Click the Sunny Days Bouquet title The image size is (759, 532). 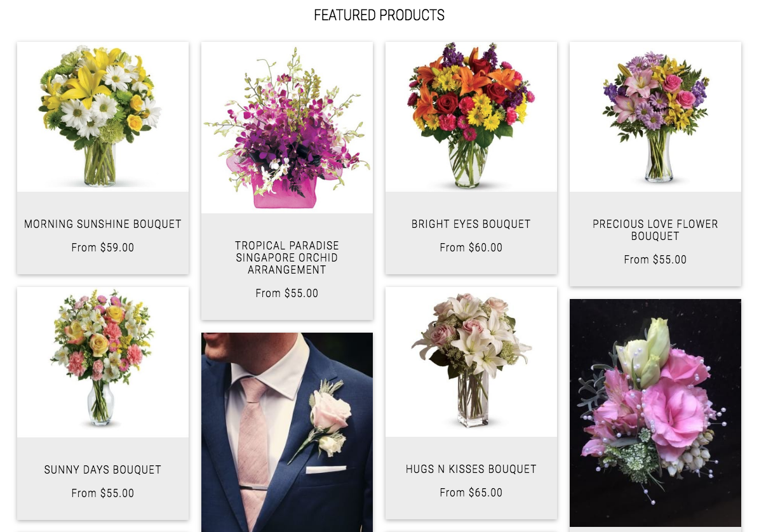pyautogui.click(x=103, y=470)
